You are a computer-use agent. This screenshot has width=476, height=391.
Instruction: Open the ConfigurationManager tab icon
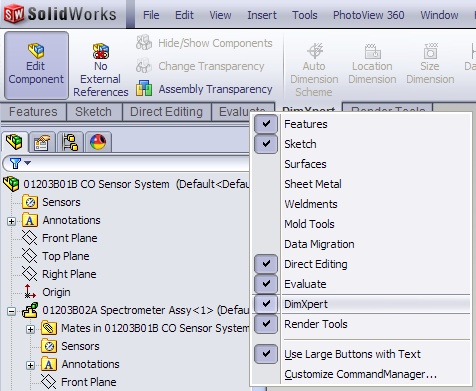coord(70,142)
